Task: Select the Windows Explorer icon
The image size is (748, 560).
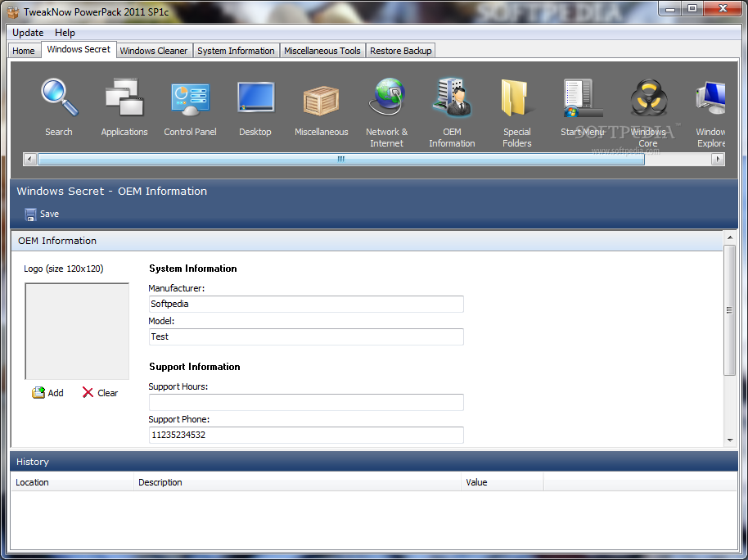Action: tap(710, 98)
